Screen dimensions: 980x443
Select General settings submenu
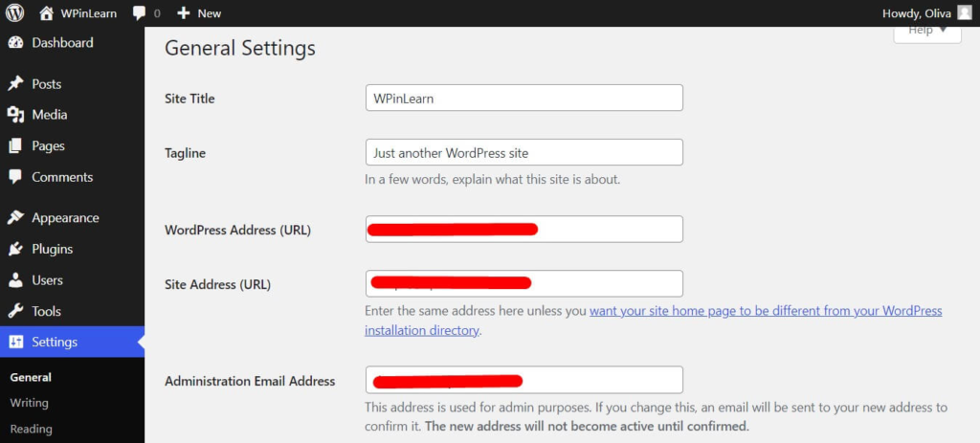point(31,377)
